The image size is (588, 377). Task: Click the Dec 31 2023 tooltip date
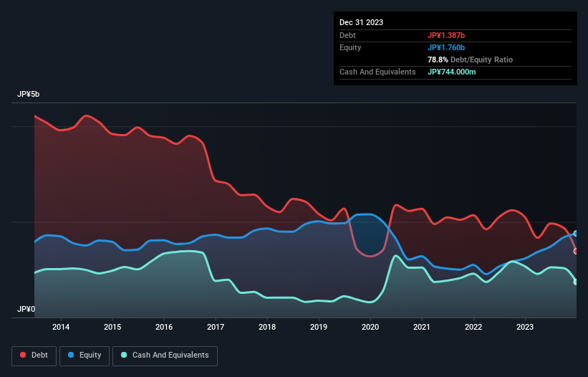361,22
